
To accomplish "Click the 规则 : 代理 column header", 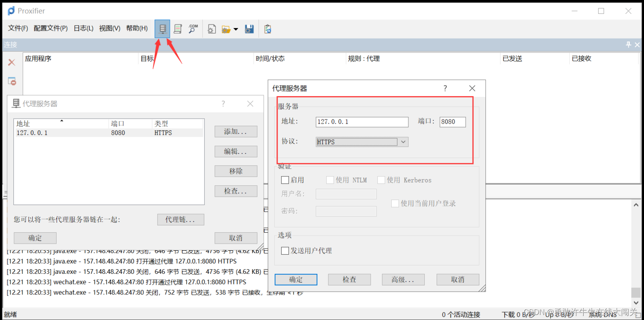I will click(423, 59).
